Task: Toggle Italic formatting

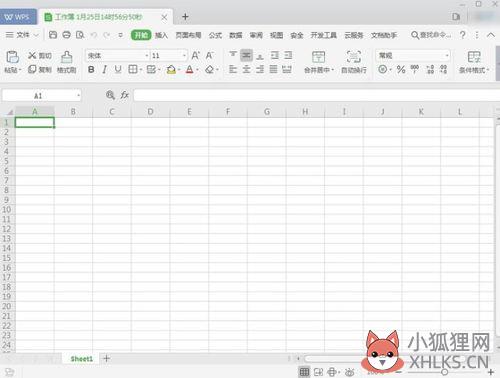Action: coord(105,69)
